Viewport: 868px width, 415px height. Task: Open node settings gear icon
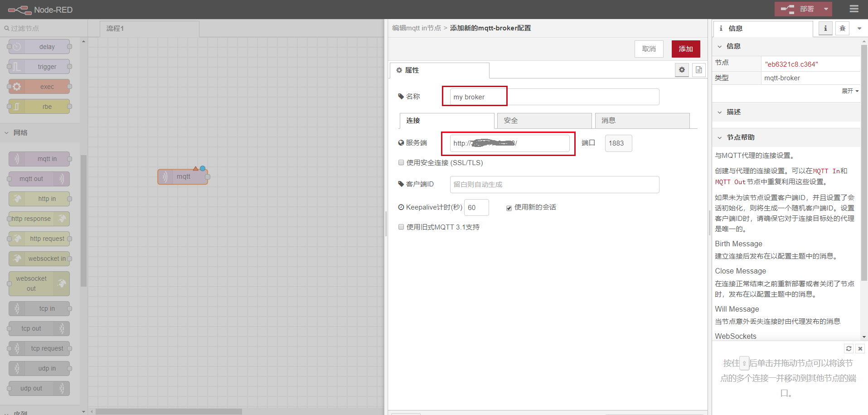682,70
